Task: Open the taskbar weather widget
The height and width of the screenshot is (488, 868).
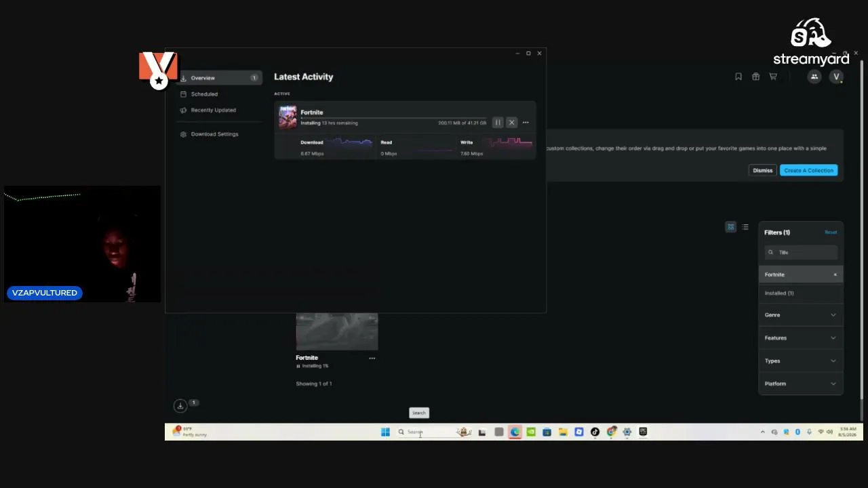Action: [190, 432]
